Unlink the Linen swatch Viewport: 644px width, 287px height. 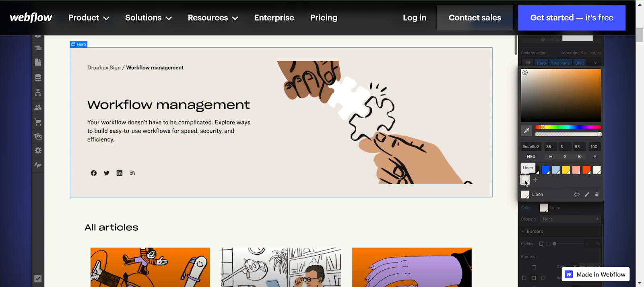[x=577, y=195]
